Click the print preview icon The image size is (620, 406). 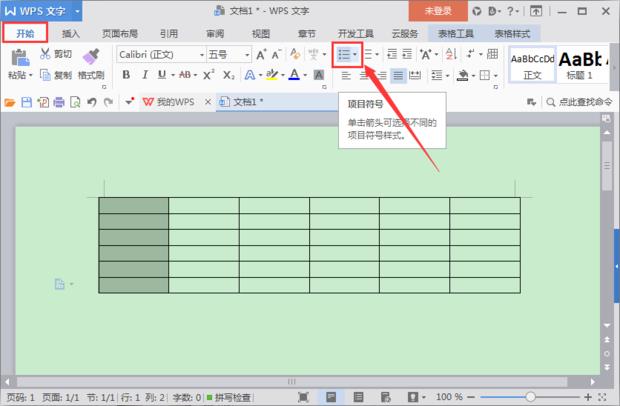[75, 102]
